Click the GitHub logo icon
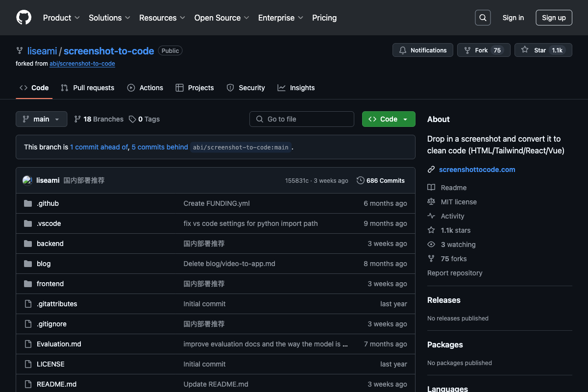 (24, 18)
